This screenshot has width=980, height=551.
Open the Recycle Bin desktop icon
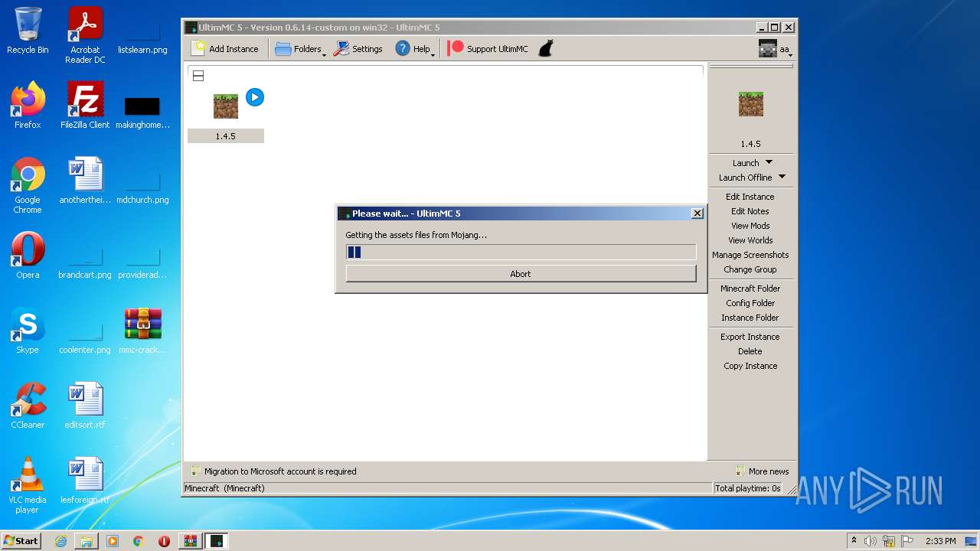tap(28, 31)
